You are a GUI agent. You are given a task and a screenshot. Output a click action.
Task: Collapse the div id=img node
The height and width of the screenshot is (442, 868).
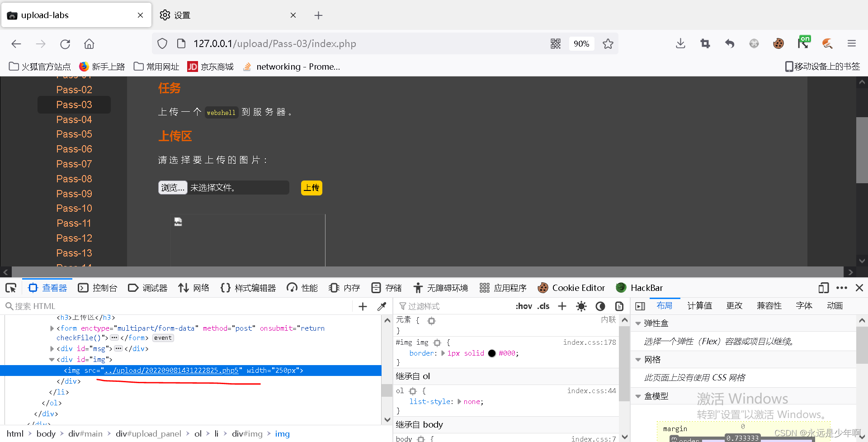(x=52, y=360)
